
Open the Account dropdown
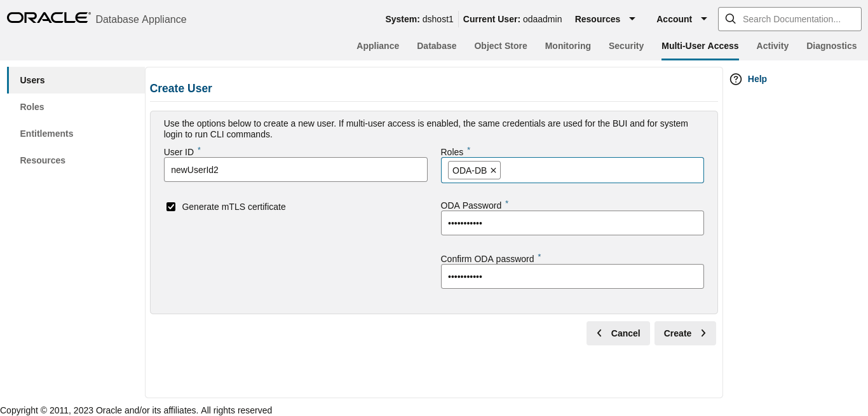click(681, 19)
